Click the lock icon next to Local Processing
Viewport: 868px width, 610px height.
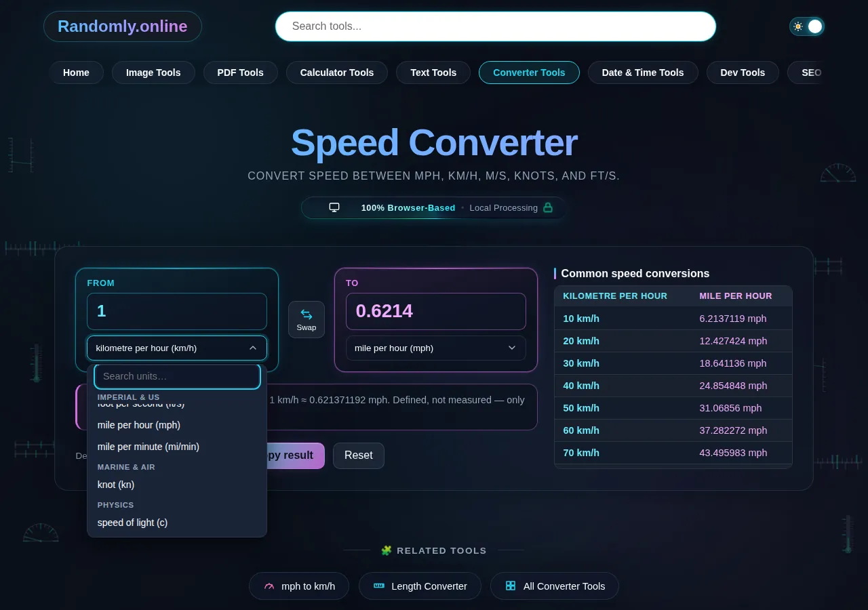[x=548, y=207]
